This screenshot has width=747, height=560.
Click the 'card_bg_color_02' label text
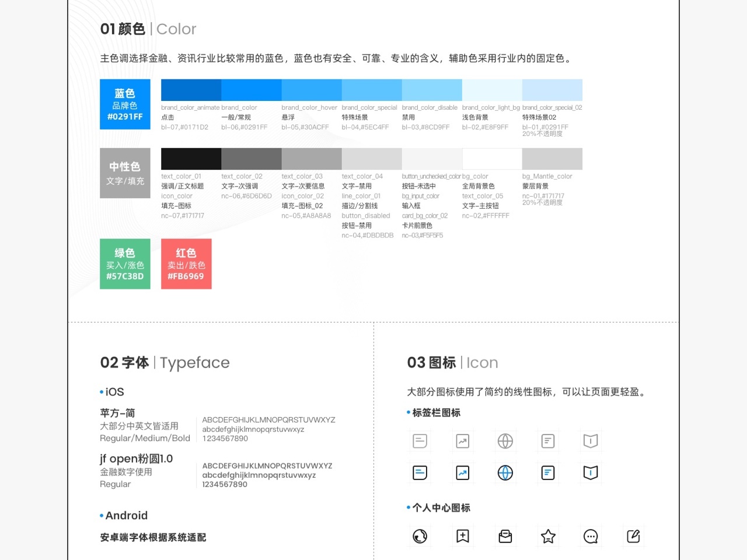click(x=425, y=216)
